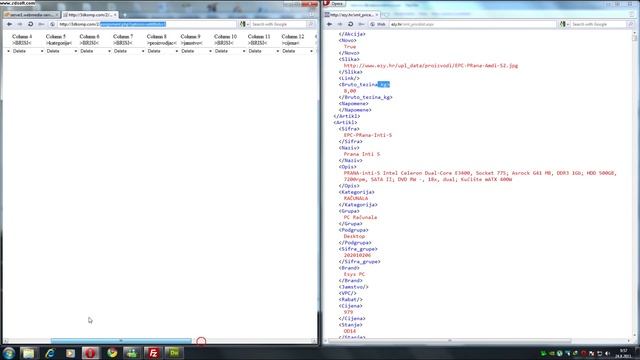The width and height of the screenshot is (640, 360).
Task: Click the fast forward button in the right browser toolbar
Action: [x=361, y=24]
